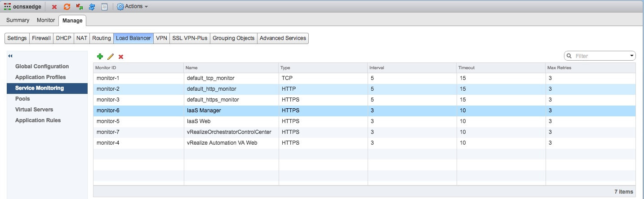Click the blue sync arrows toolbar icon
The height and width of the screenshot is (199, 644).
[92, 7]
